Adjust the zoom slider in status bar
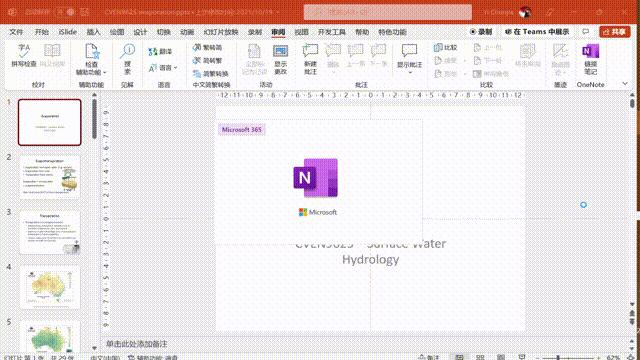This screenshot has width=640, height=360. coord(558,358)
